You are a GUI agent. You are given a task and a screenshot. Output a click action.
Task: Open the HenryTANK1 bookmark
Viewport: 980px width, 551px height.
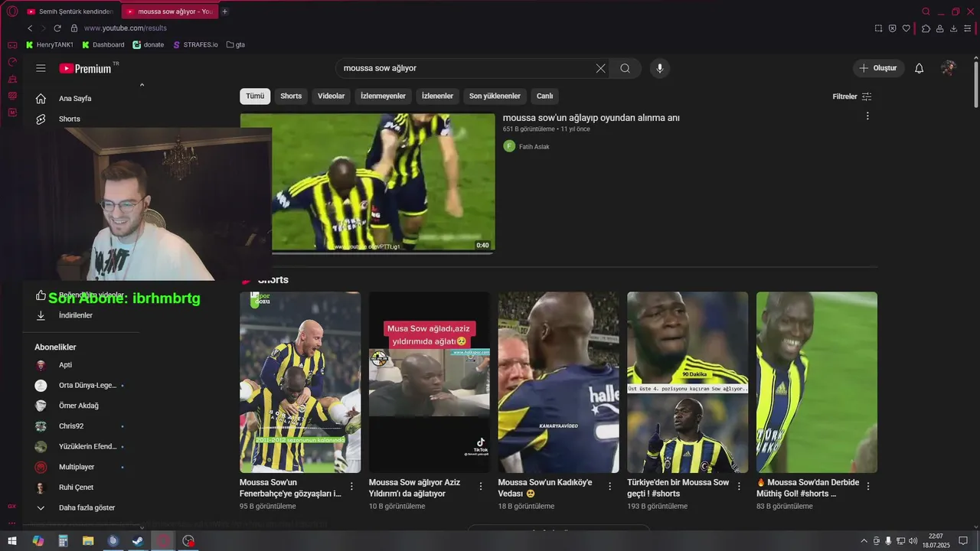pyautogui.click(x=50, y=45)
